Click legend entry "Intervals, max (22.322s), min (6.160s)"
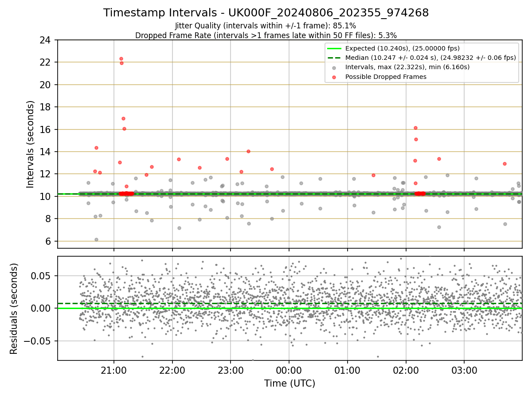Screen dimensions: 532x399 pyautogui.click(x=407, y=67)
